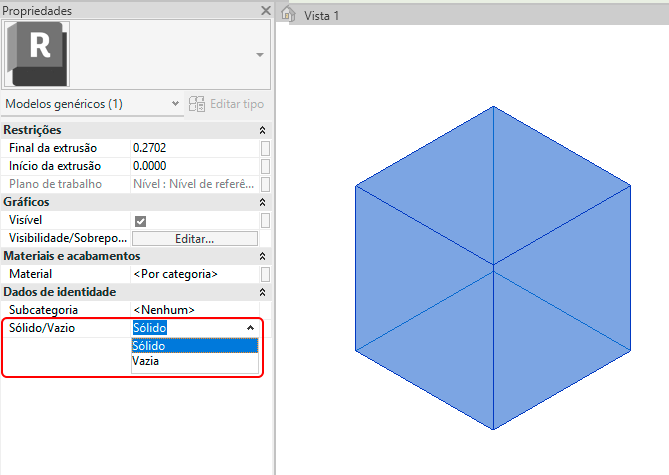The height and width of the screenshot is (475, 669).
Task: Click the home icon on the Vista 1 tab
Action: pyautogui.click(x=288, y=14)
